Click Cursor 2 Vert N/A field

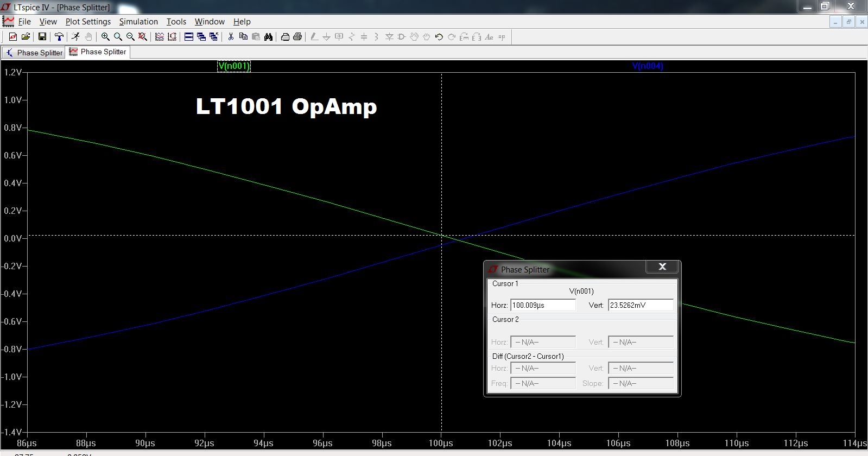click(x=641, y=342)
